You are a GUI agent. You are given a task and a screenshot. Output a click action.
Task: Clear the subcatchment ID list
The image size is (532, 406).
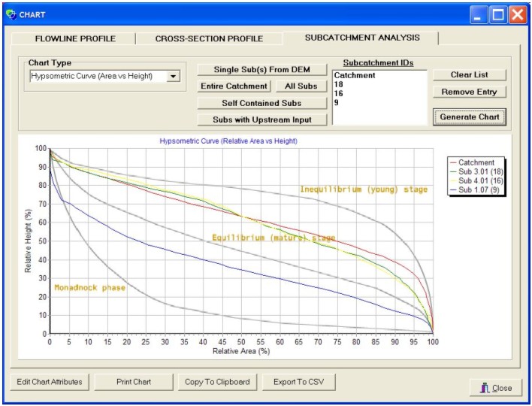[x=470, y=75]
